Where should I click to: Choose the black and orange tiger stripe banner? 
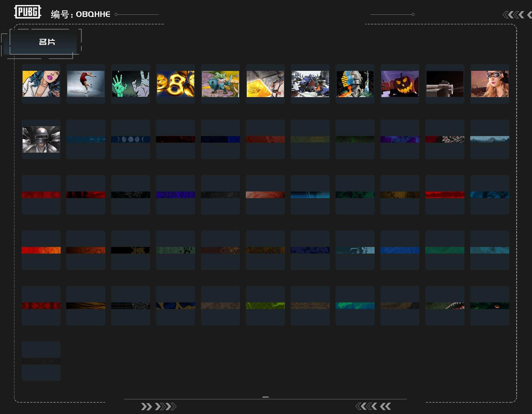click(x=86, y=306)
